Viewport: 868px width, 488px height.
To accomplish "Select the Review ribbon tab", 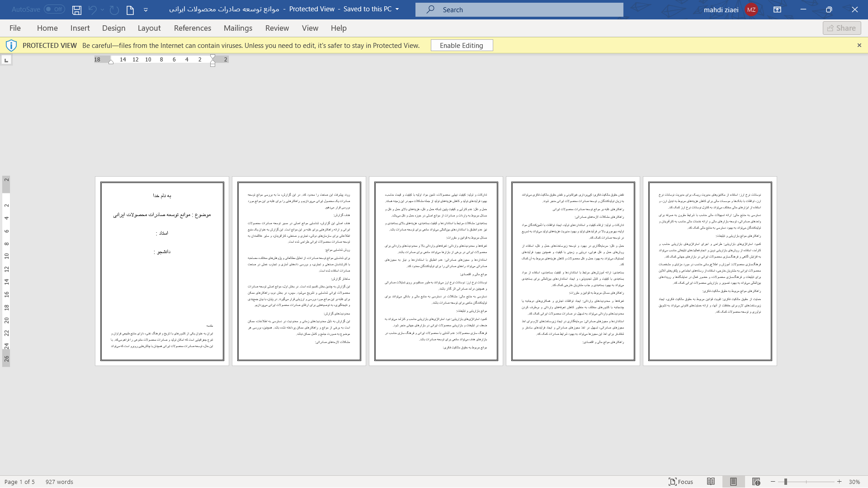I will tap(277, 28).
